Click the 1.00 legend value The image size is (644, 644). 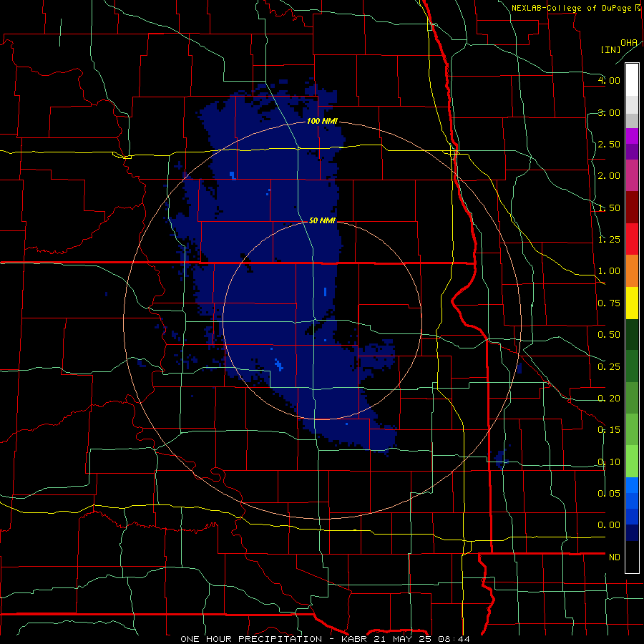(x=609, y=271)
